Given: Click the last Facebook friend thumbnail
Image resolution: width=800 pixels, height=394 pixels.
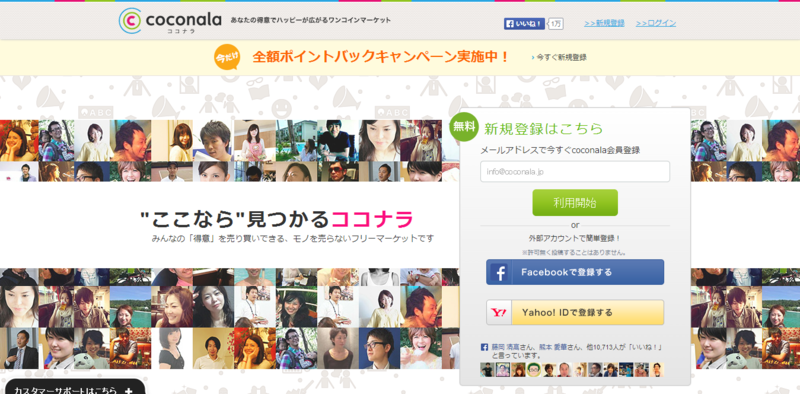Looking at the screenshot, I should click(x=657, y=370).
